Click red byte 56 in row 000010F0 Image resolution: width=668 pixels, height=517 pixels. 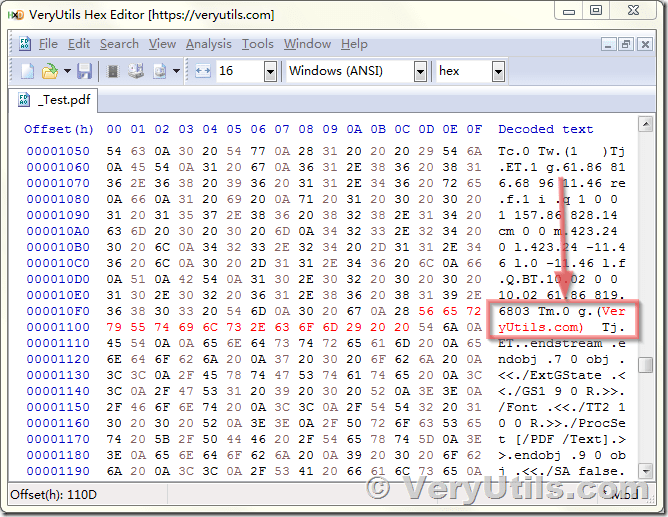point(426,311)
